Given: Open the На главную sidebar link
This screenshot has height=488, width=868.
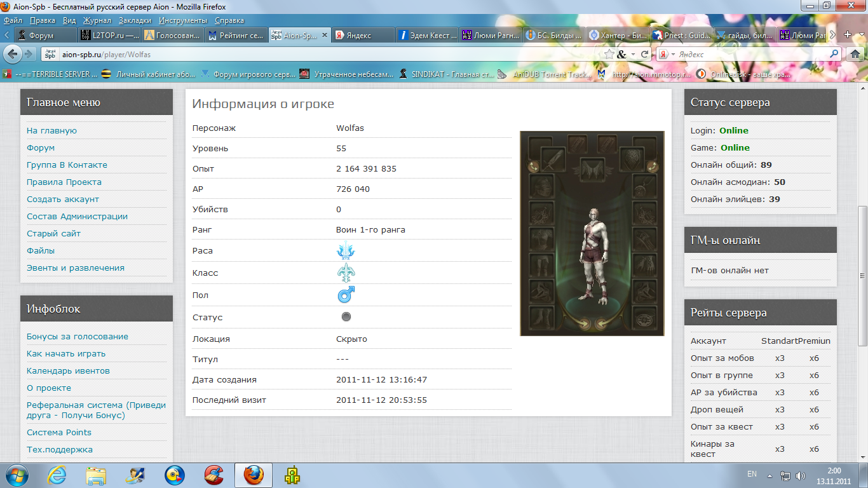Looking at the screenshot, I should point(51,130).
